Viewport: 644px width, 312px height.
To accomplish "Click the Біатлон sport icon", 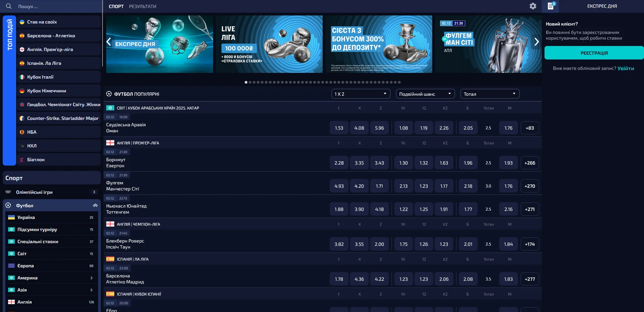I will click(22, 160).
